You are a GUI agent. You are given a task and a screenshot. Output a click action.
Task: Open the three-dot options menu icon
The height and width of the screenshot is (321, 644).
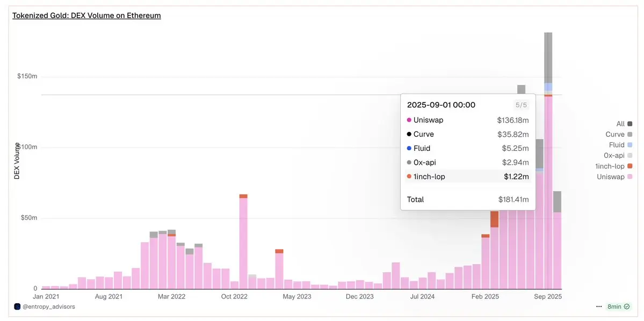599,307
